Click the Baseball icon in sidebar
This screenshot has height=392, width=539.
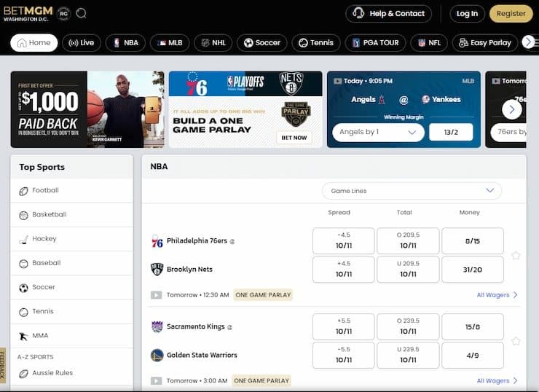pos(23,264)
